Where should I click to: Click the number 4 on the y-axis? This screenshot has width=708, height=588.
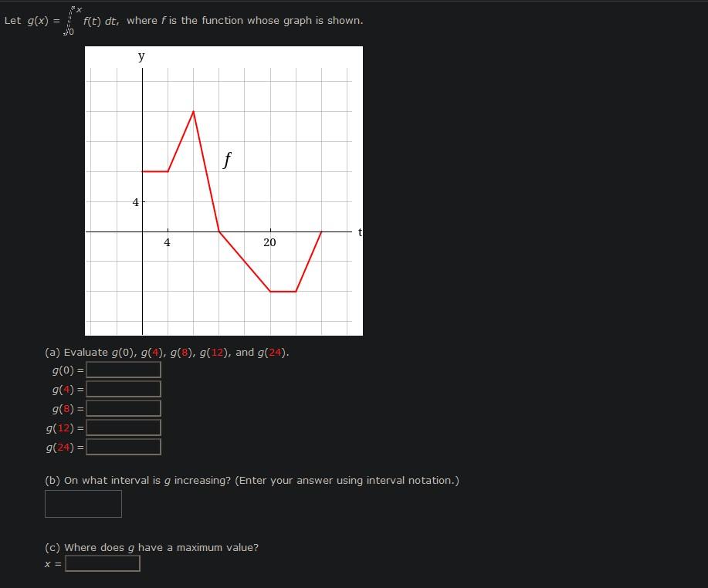click(135, 202)
